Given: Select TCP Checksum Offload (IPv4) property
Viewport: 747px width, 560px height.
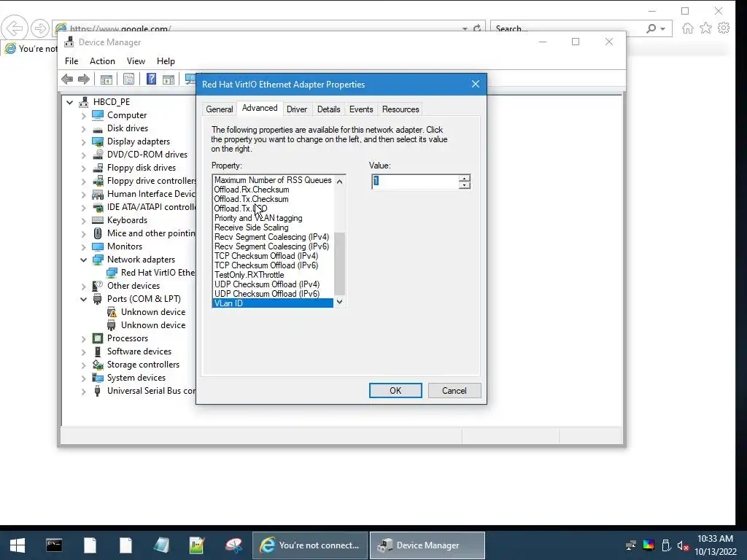Looking at the screenshot, I should point(266,256).
